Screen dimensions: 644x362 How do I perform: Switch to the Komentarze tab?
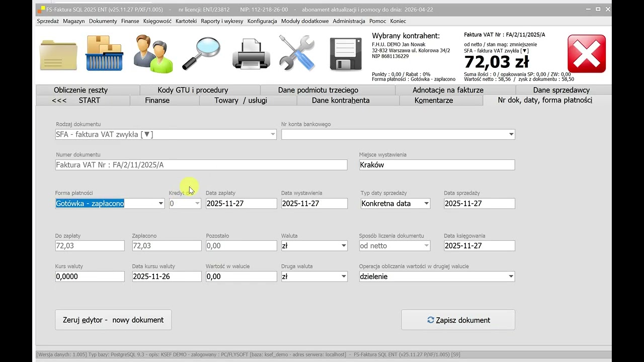(441, 100)
